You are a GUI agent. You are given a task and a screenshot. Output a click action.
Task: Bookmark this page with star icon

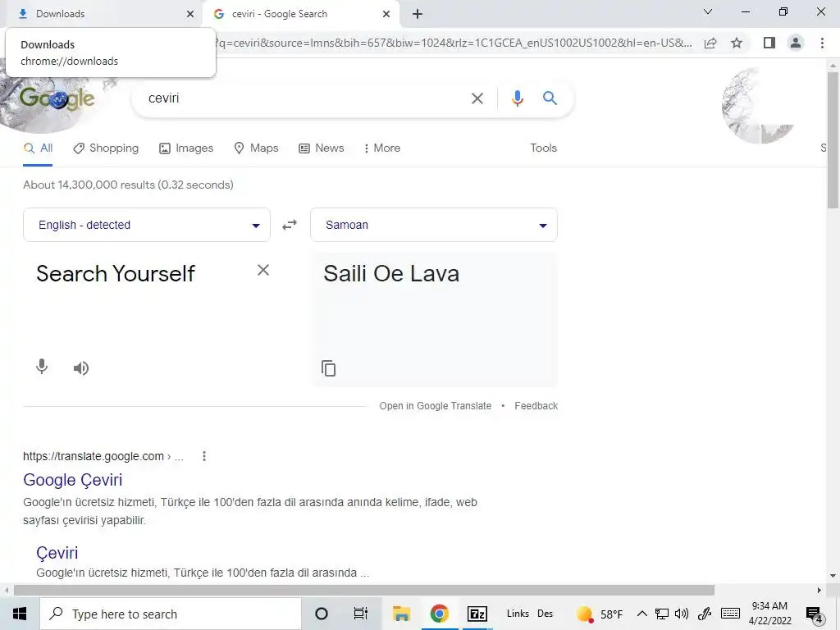point(737,43)
